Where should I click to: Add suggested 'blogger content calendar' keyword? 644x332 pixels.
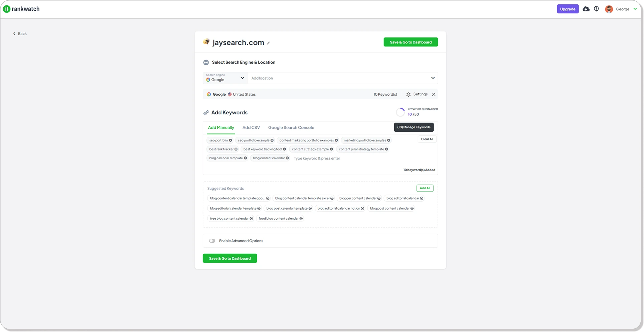379,198
